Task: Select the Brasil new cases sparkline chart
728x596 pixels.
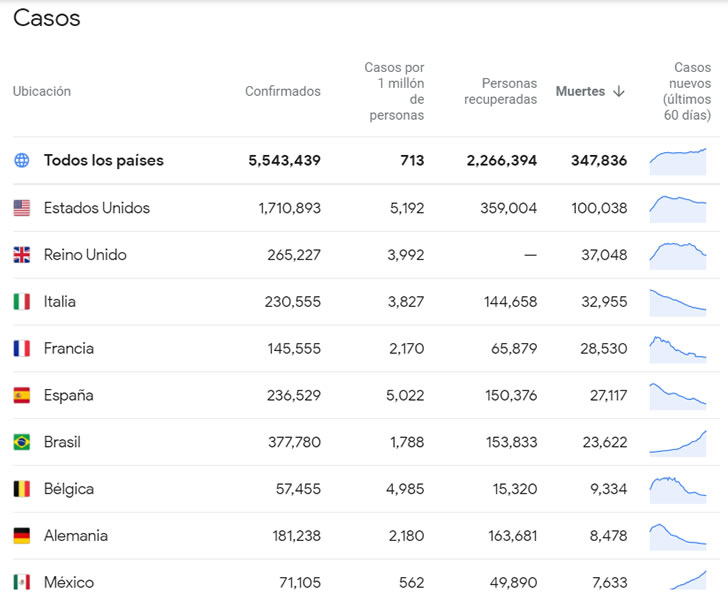Action: click(x=678, y=443)
